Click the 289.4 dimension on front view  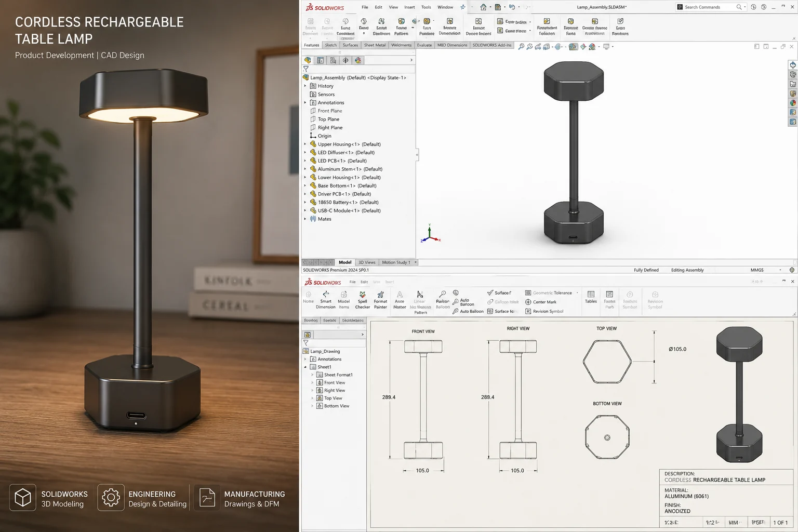[x=389, y=397]
